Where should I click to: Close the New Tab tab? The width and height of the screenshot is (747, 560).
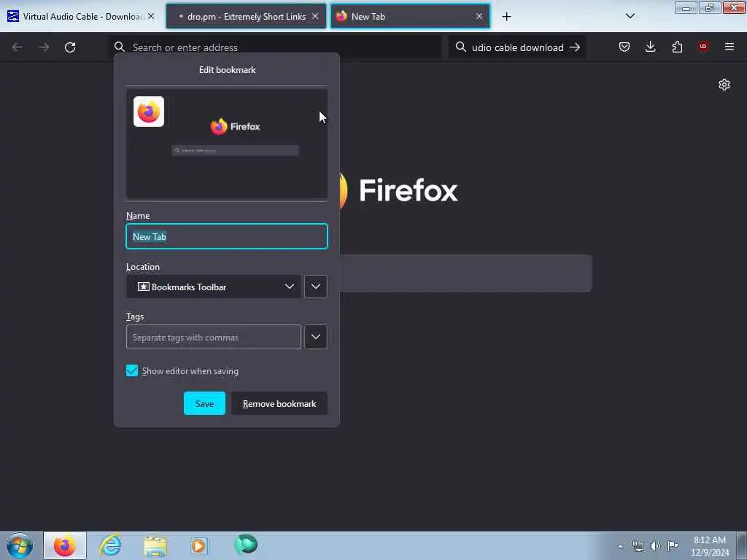coord(479,16)
